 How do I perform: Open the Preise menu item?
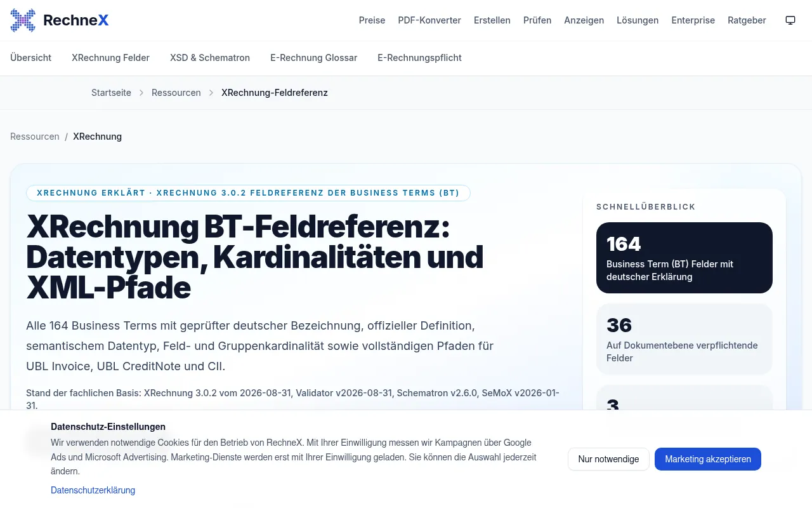click(372, 20)
